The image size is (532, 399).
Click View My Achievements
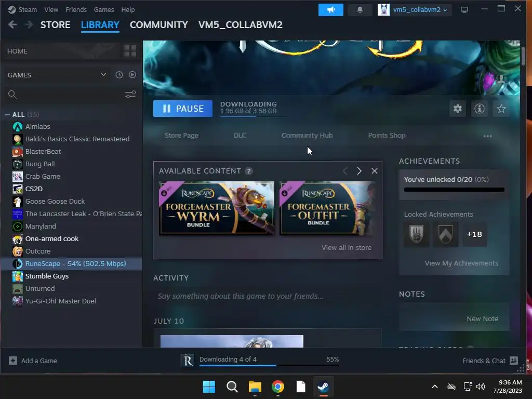pyautogui.click(x=461, y=263)
